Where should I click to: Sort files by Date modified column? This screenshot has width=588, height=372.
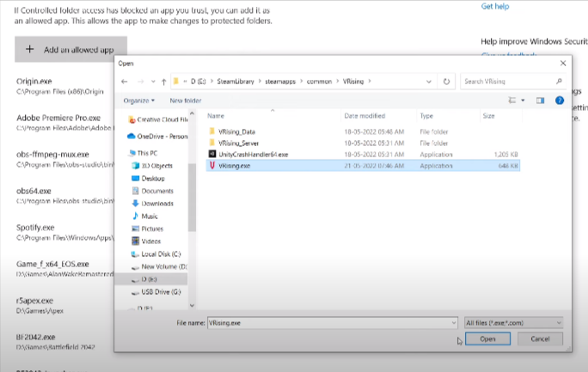point(364,116)
